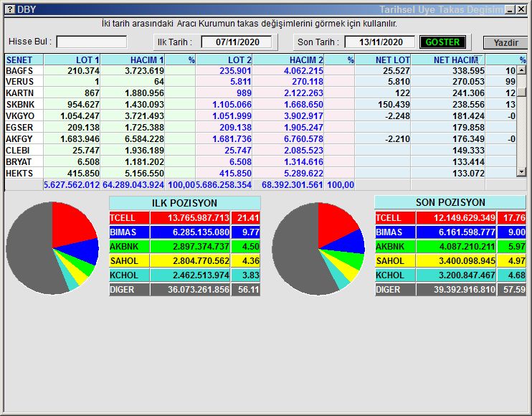Select the KARTN row
Screen dimensions: 532x416
260,93
